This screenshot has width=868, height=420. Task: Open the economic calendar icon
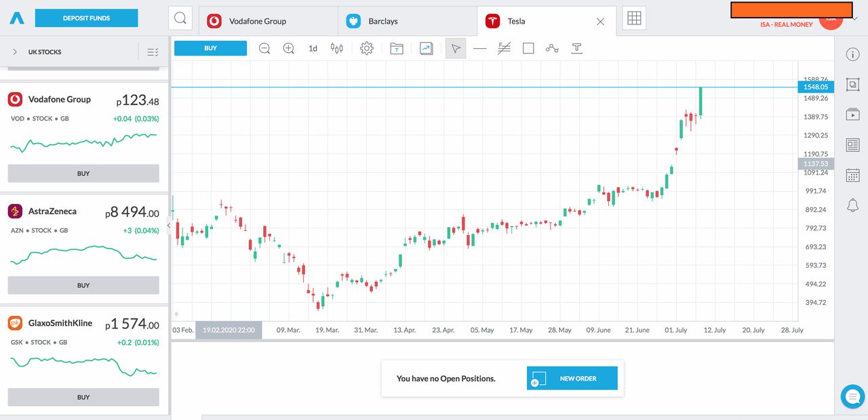click(852, 175)
